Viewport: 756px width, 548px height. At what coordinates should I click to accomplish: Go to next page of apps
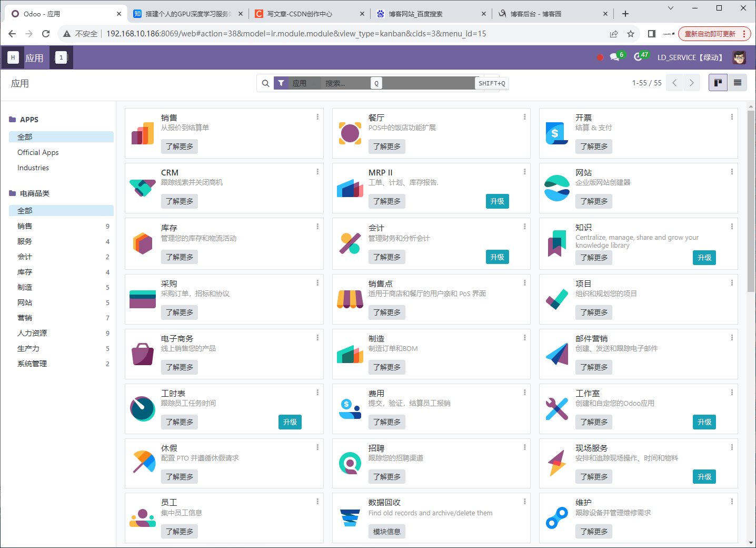[692, 83]
